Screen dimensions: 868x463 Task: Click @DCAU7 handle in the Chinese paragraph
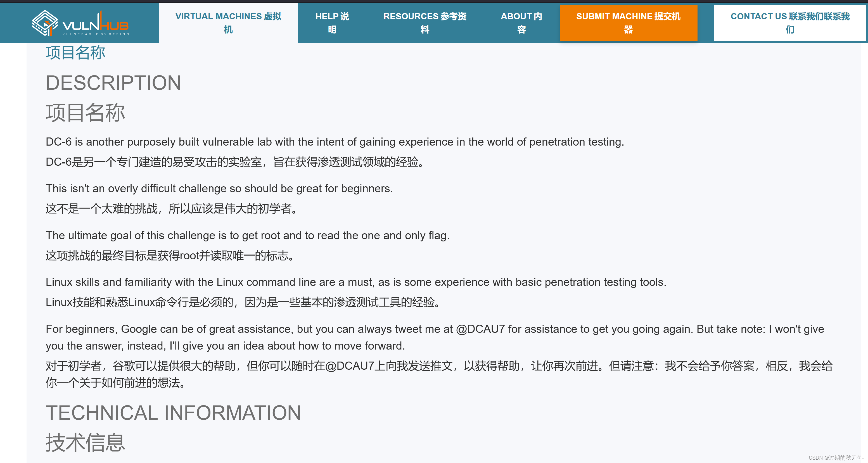tap(350, 366)
